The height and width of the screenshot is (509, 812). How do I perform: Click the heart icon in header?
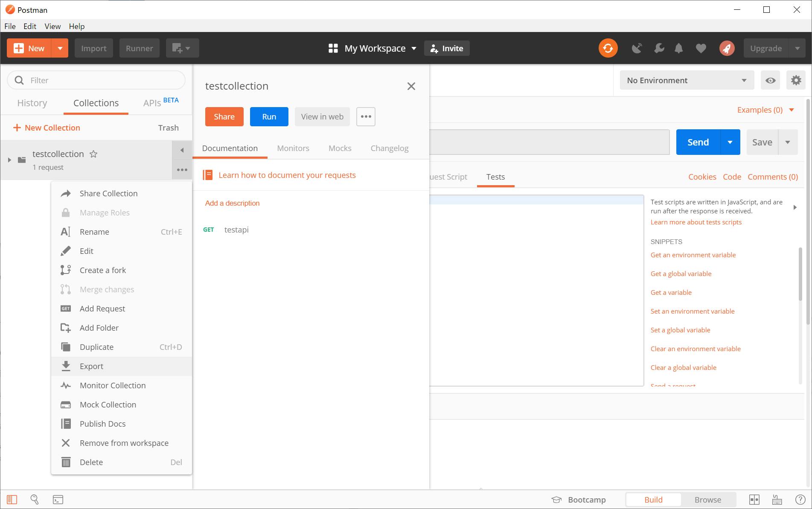click(701, 48)
